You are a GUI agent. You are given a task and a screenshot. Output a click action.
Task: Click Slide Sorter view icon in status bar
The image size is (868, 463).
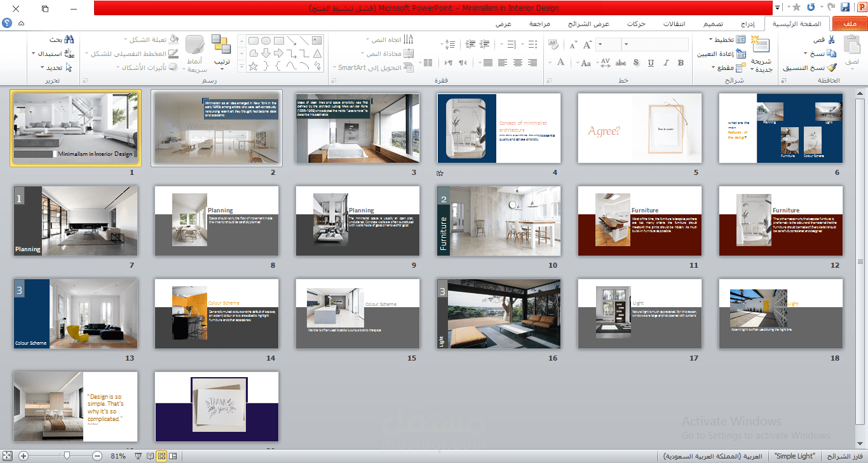click(x=161, y=456)
